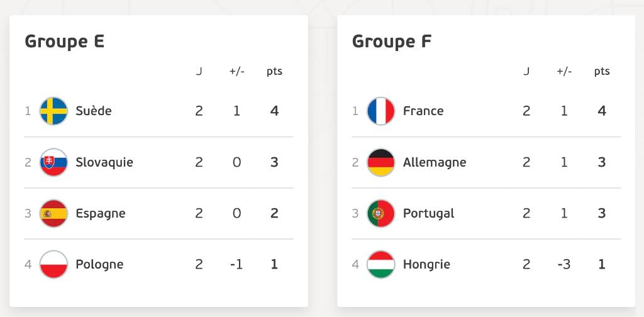Click the pts column header in Groupe E
The width and height of the screenshot is (644, 317).
tap(274, 72)
